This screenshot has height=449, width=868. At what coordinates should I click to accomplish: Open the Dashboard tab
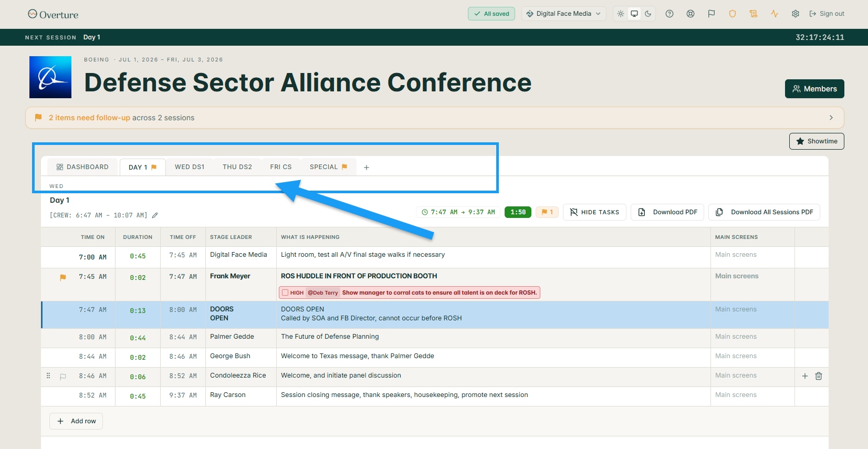pyautogui.click(x=82, y=167)
